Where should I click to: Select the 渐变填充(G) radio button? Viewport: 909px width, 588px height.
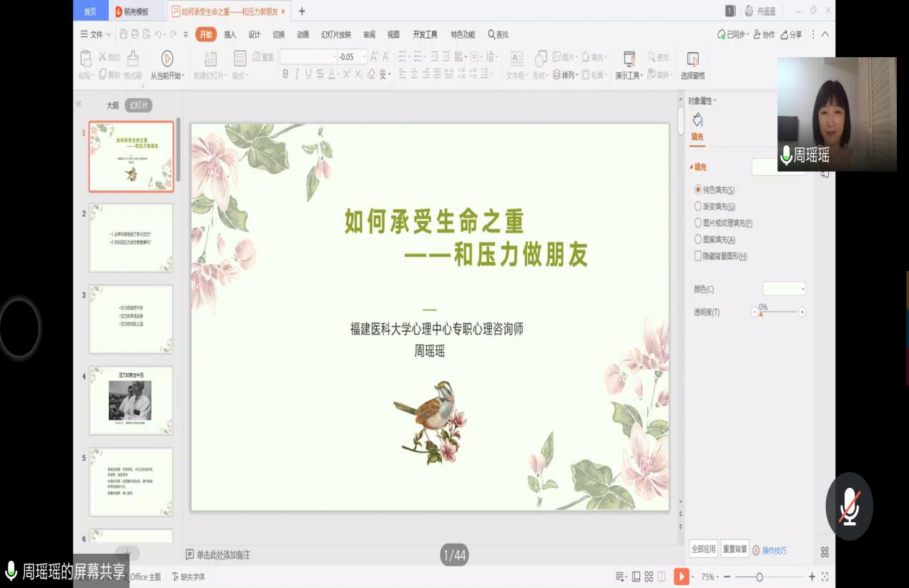[x=699, y=206]
